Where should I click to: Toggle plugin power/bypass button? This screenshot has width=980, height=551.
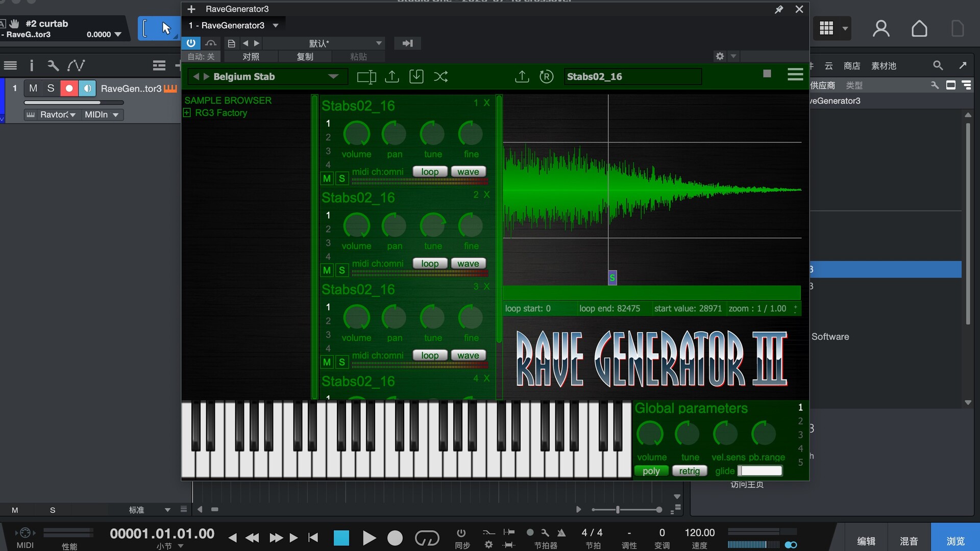pos(191,43)
